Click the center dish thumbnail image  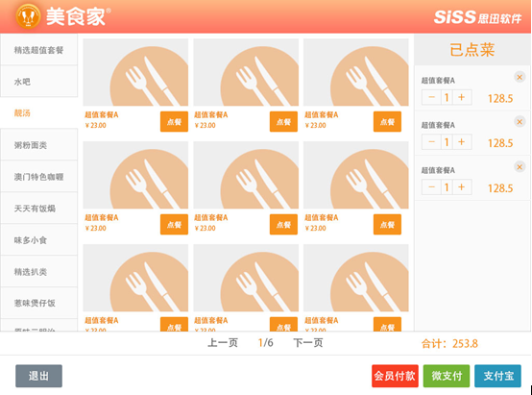point(246,175)
